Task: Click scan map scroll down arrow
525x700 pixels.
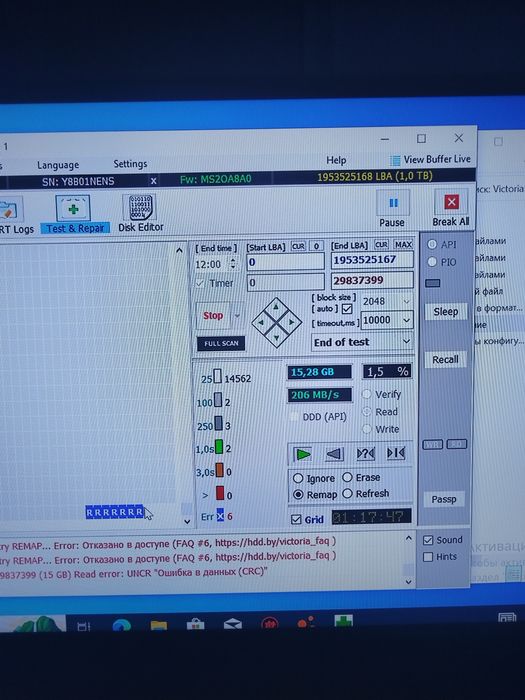Action: click(x=187, y=521)
